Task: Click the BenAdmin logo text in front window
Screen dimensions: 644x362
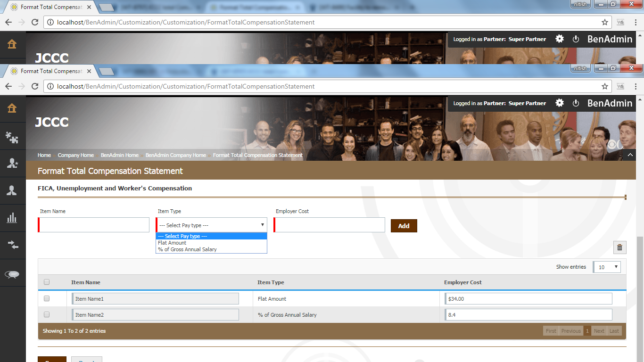Action: 610,103
